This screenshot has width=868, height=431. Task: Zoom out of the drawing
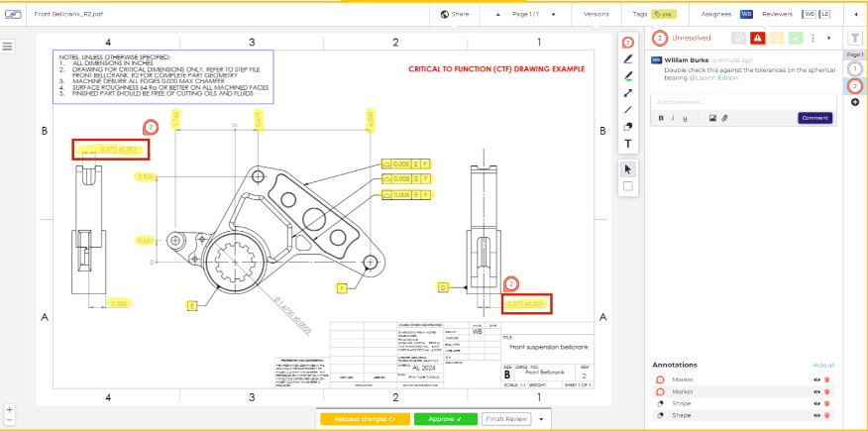(x=9, y=420)
